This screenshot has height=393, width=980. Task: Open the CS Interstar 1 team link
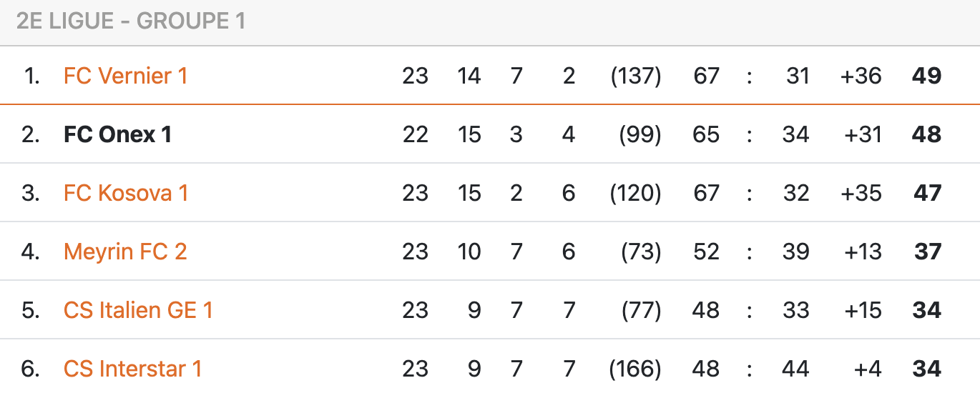pos(132,369)
